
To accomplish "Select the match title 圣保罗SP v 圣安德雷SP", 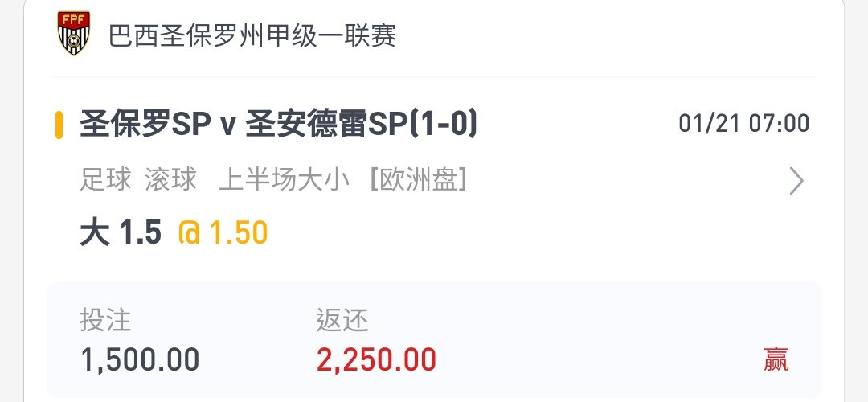I will coord(223,125).
